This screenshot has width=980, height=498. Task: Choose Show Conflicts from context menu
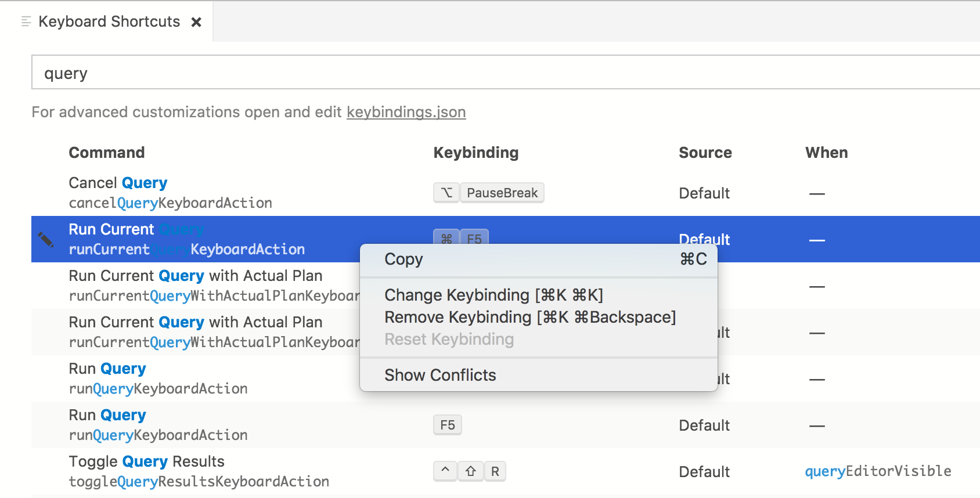tap(539, 375)
